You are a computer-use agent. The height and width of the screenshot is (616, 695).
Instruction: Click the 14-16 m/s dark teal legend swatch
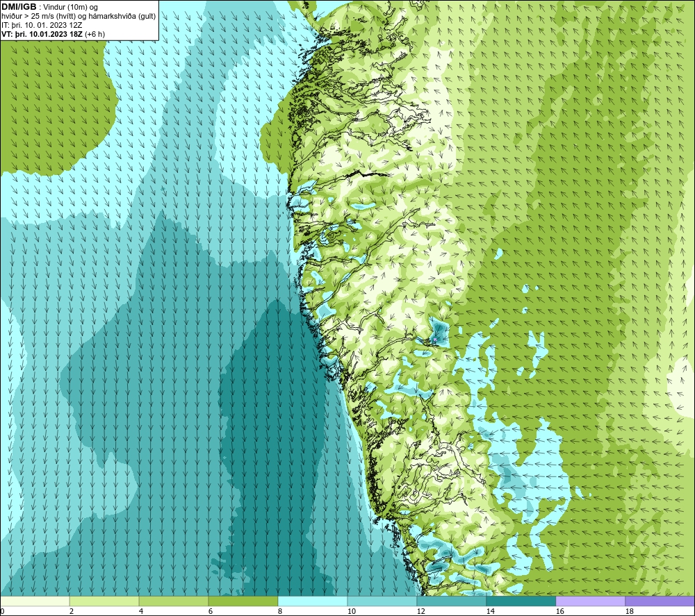tap(521, 601)
